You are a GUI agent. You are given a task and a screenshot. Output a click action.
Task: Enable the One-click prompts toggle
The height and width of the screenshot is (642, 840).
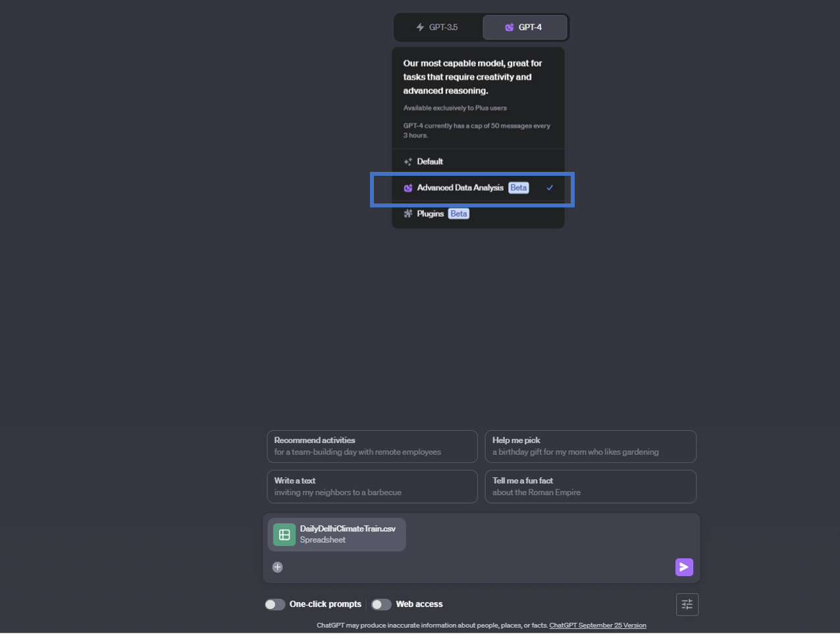[275, 604]
